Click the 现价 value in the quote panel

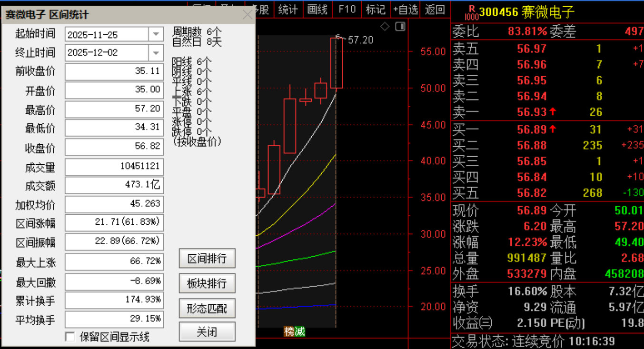coord(532,210)
